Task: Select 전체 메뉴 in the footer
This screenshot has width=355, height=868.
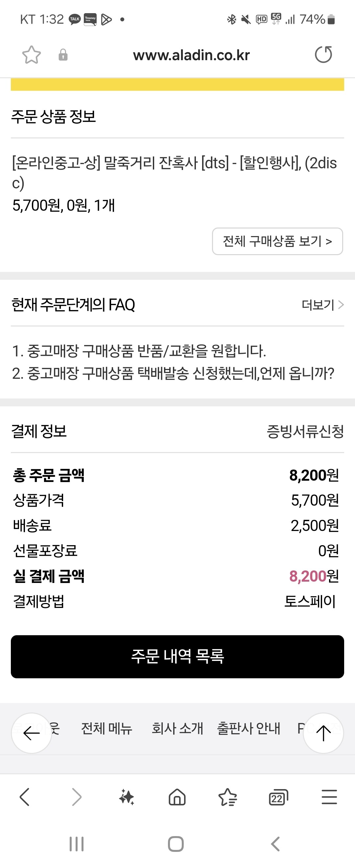Action: (x=106, y=729)
